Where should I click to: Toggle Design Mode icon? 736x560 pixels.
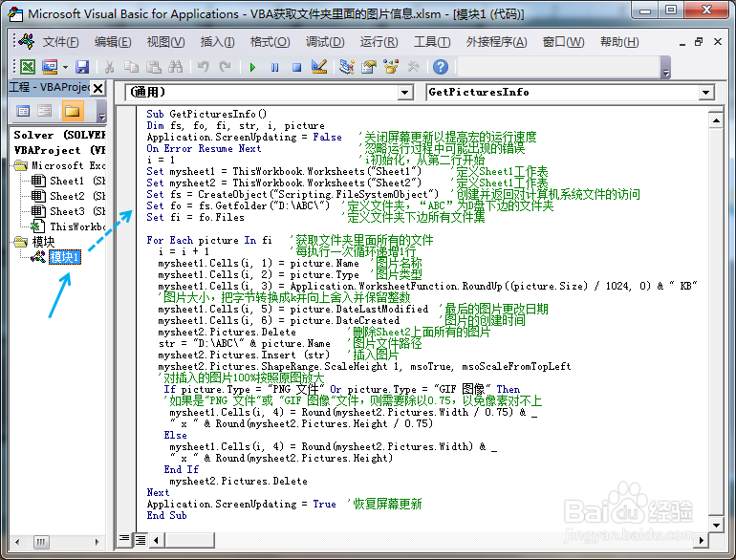[319, 67]
